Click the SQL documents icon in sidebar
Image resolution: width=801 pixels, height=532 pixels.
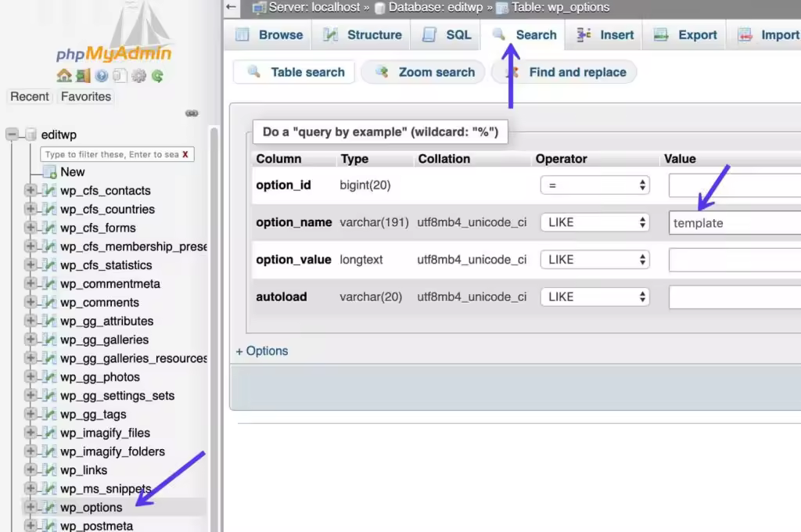120,76
